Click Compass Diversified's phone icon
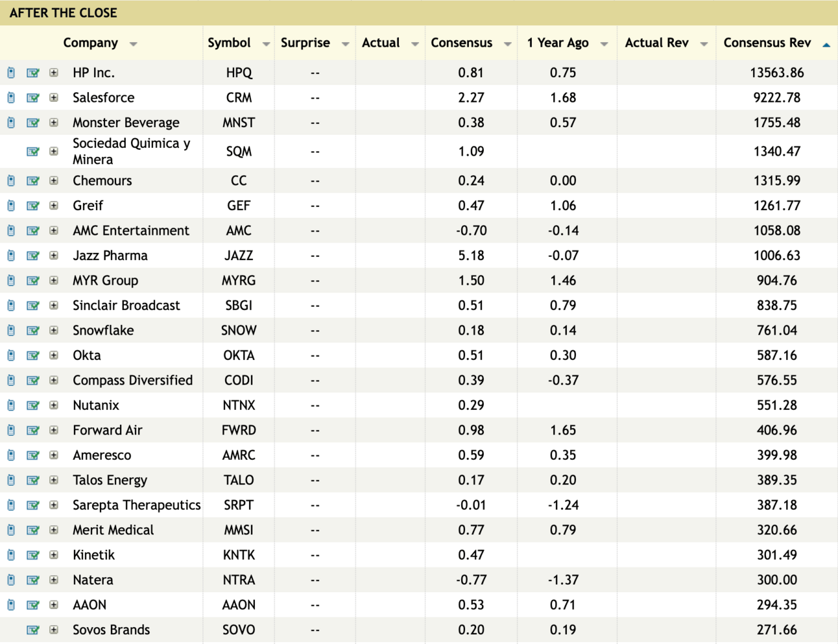 click(11, 381)
